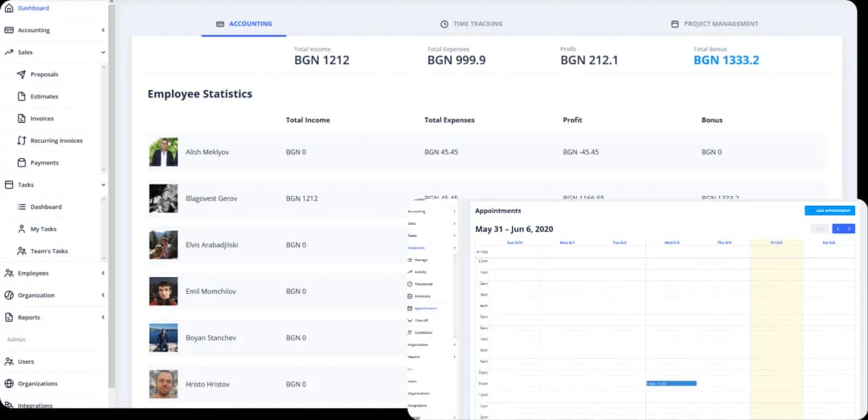Open Activity icon in Appointments window sidebar
868x420 pixels.
(x=410, y=271)
